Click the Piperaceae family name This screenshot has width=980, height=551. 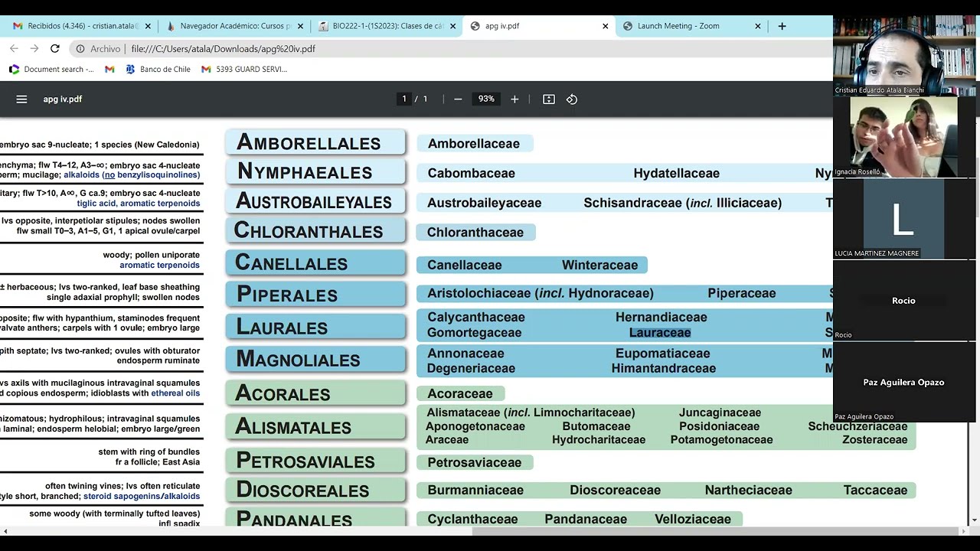pyautogui.click(x=742, y=293)
